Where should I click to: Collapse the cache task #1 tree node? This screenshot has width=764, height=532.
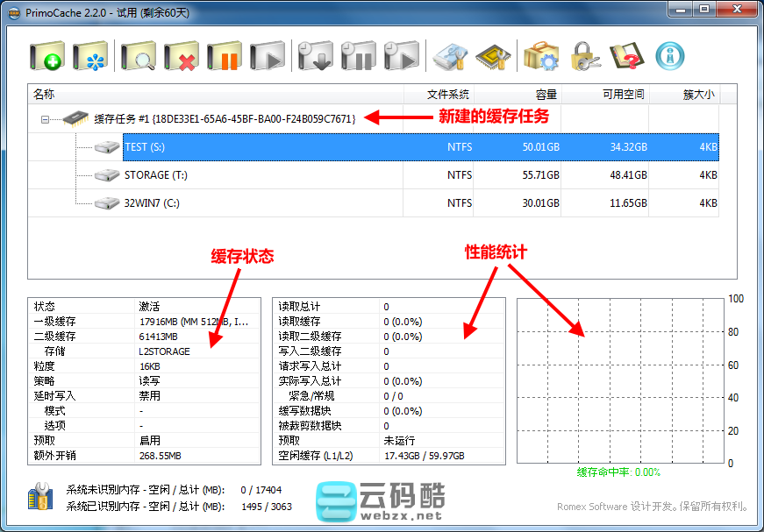coord(45,118)
